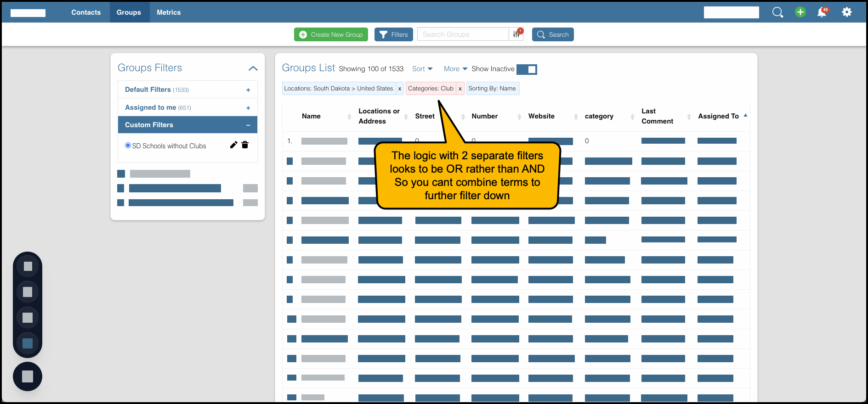Click the Sorting By: Name tag
This screenshot has height=404, width=868.
tap(493, 89)
